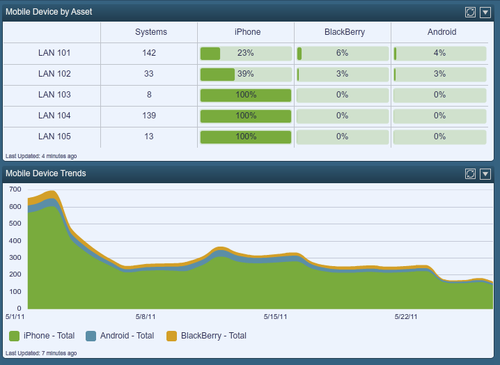Toggle Android - Total legend swatch
The width and height of the screenshot is (500, 365).
(91, 336)
